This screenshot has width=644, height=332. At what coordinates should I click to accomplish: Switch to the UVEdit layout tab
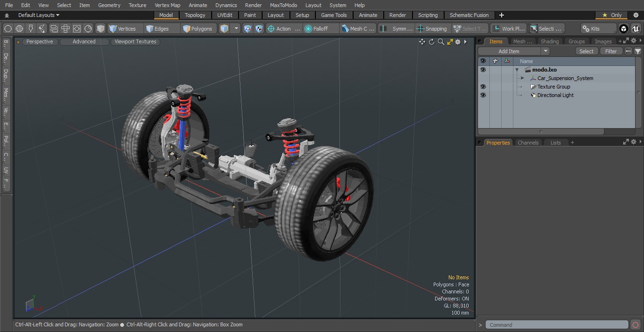click(x=225, y=15)
